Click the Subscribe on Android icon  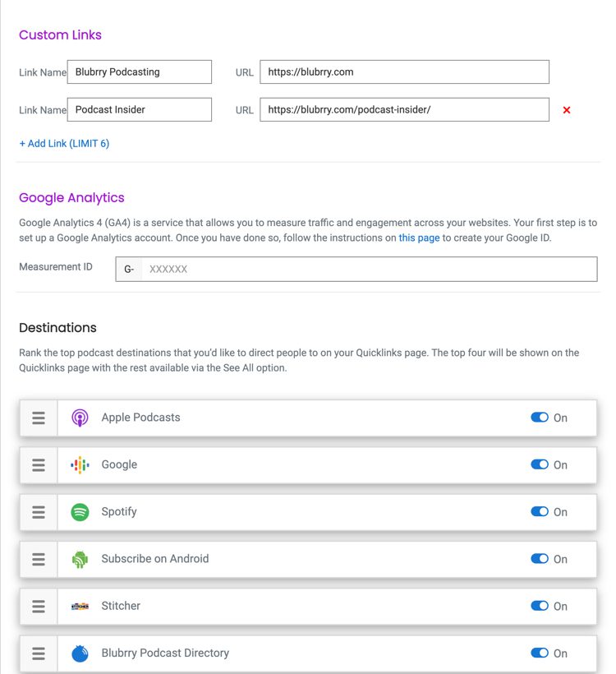click(80, 559)
